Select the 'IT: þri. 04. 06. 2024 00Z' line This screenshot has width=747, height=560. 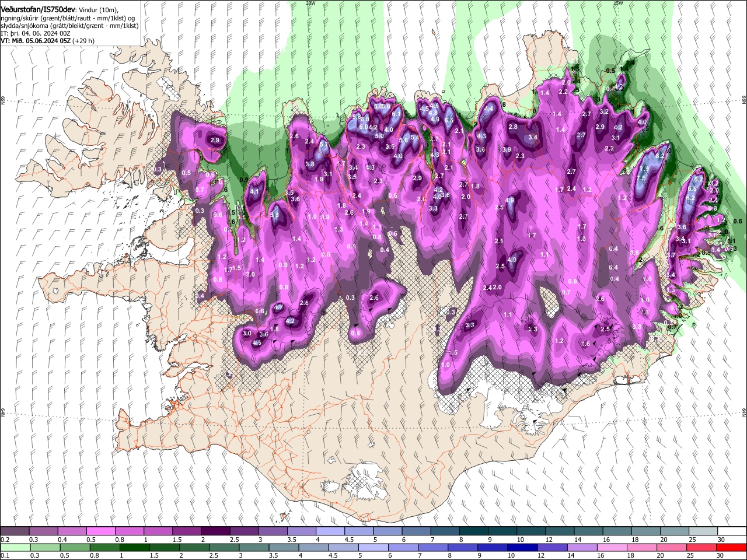click(x=36, y=33)
